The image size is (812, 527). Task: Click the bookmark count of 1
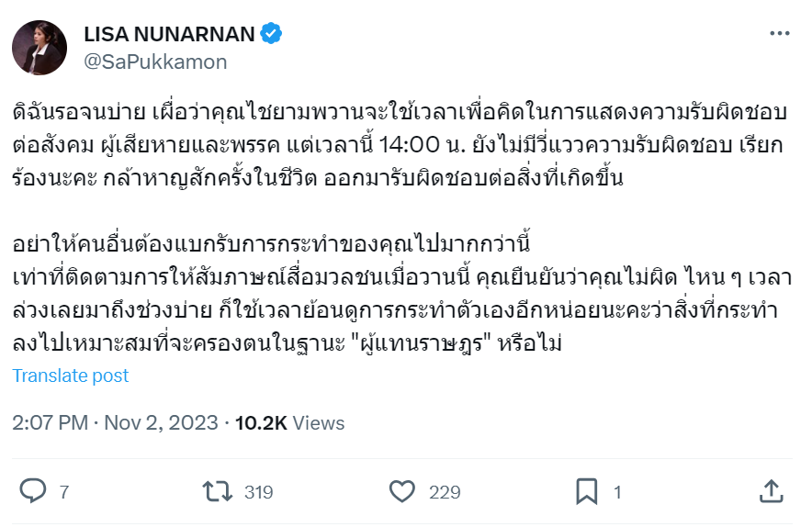(617, 493)
